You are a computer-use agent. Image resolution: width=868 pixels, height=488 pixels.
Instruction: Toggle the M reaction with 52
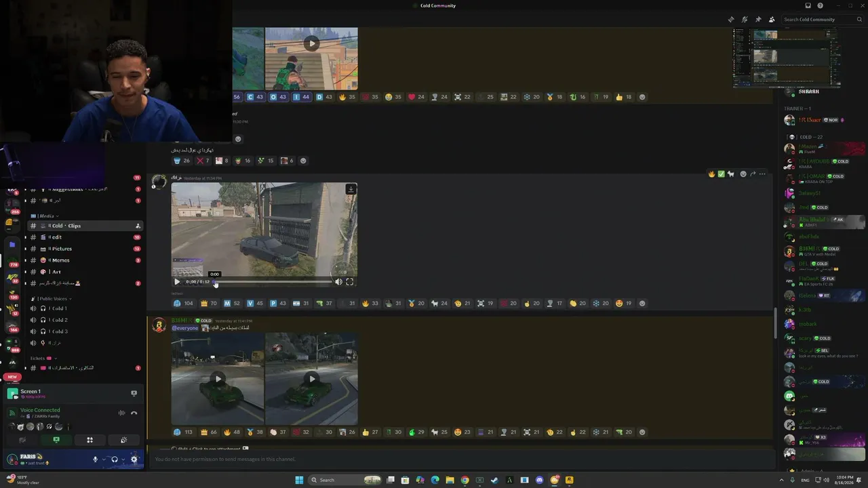(231, 304)
